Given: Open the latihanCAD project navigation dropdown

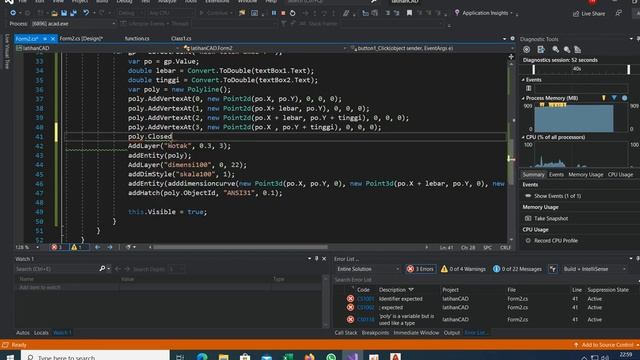Looking at the screenshot, I should [x=97, y=48].
